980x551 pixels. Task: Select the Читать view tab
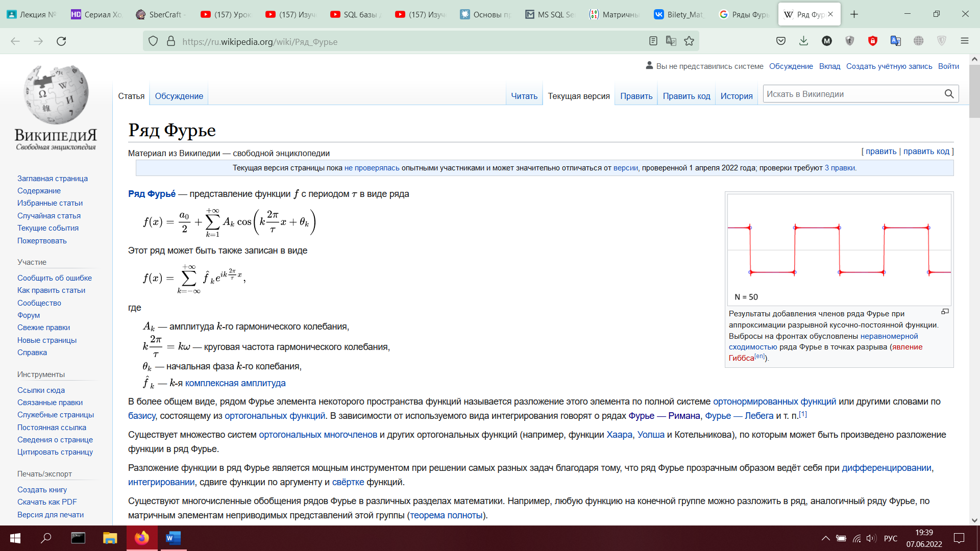click(524, 96)
